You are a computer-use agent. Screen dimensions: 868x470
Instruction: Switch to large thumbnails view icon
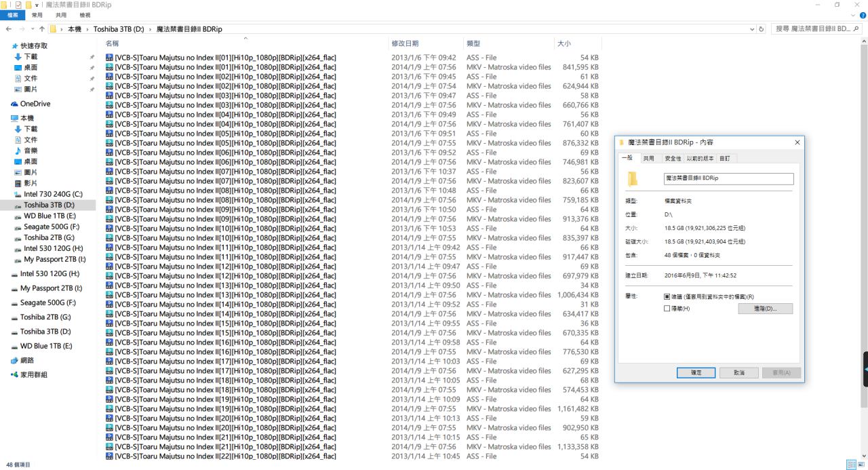pos(861,465)
